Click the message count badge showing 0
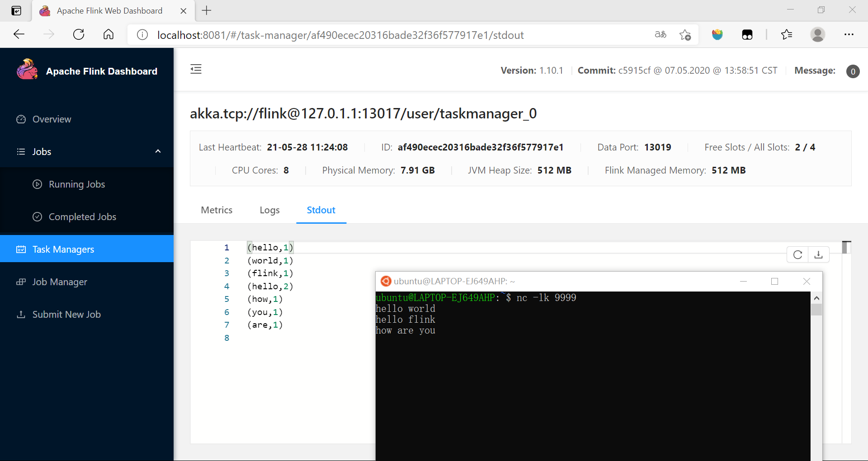The image size is (868, 461). click(x=853, y=71)
